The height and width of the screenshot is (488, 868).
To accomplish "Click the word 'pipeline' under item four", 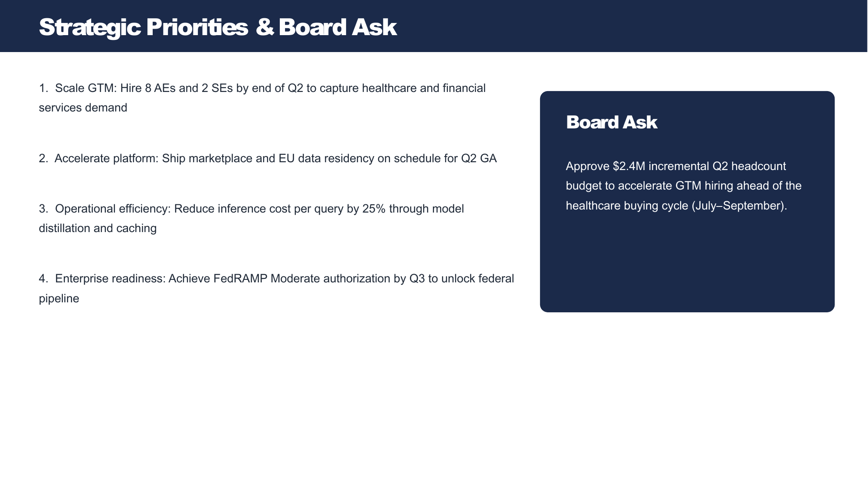I will (59, 298).
